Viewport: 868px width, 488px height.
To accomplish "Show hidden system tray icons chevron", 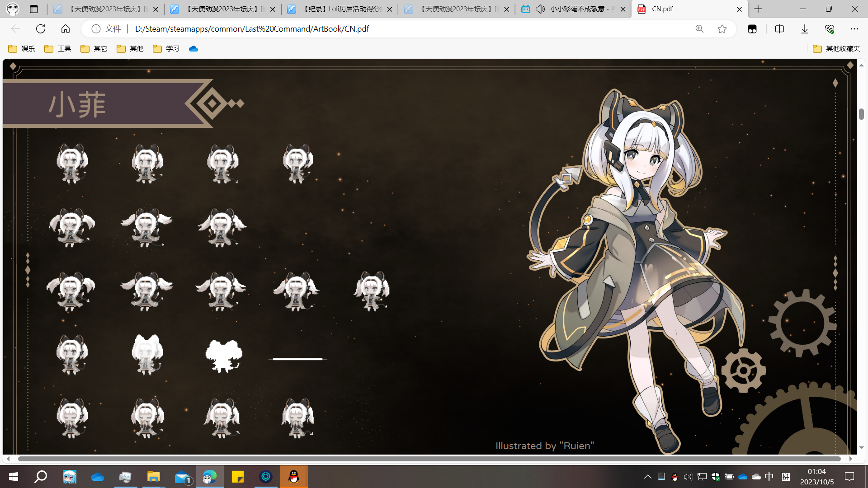I will [647, 477].
